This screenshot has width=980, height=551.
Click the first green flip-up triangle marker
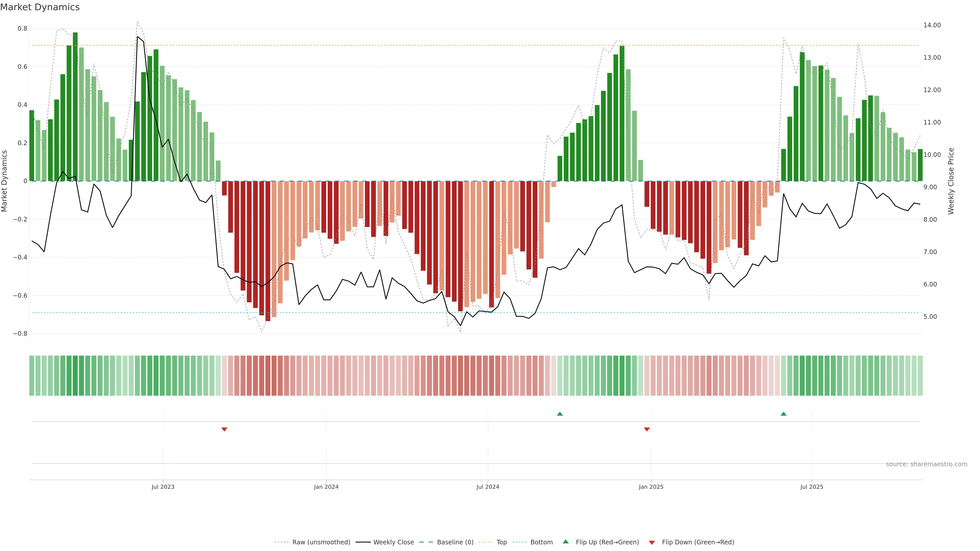(x=560, y=414)
